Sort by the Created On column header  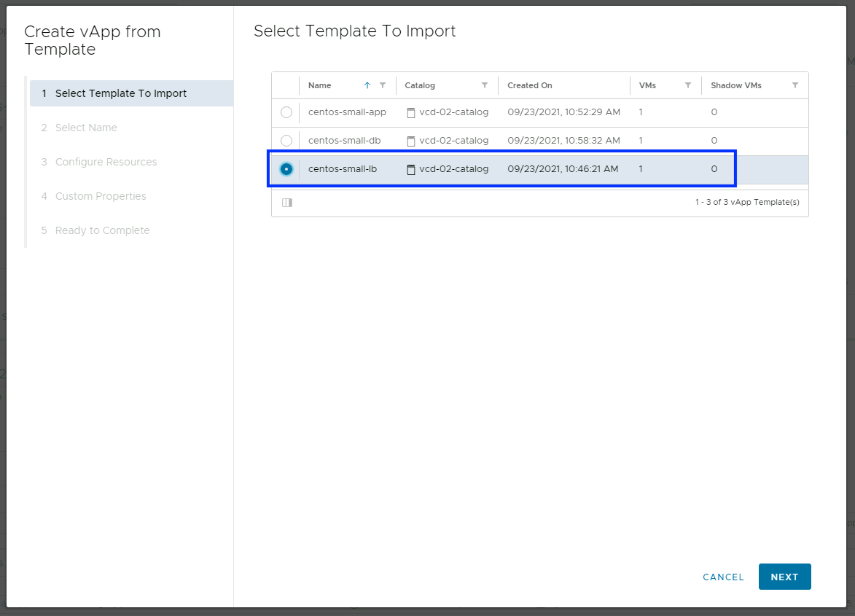click(530, 85)
